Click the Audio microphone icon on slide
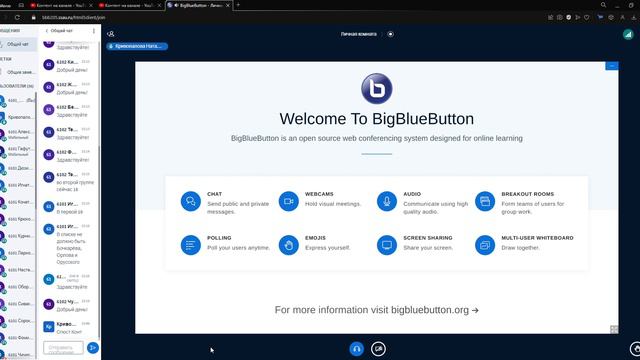Image resolution: width=640 pixels, height=360 pixels. 387,201
